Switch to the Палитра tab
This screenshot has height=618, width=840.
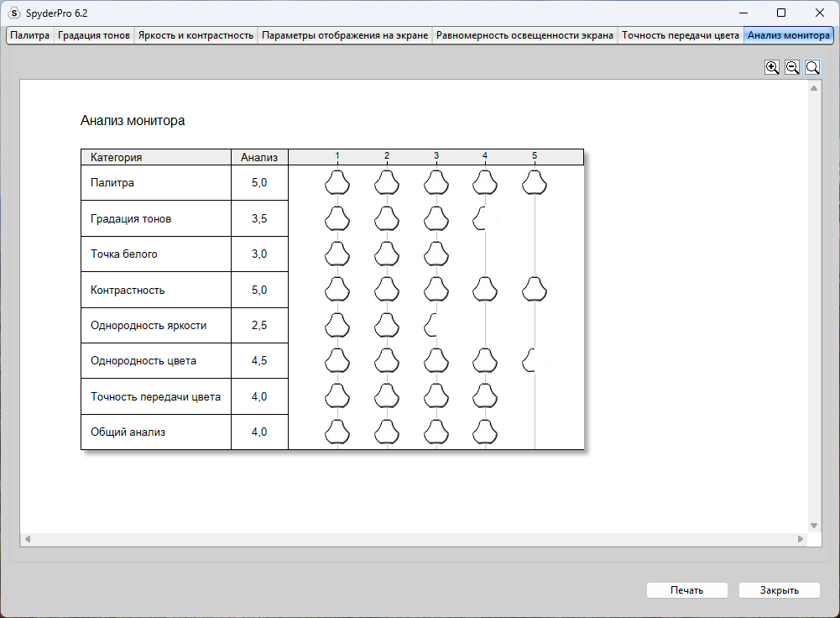point(30,35)
